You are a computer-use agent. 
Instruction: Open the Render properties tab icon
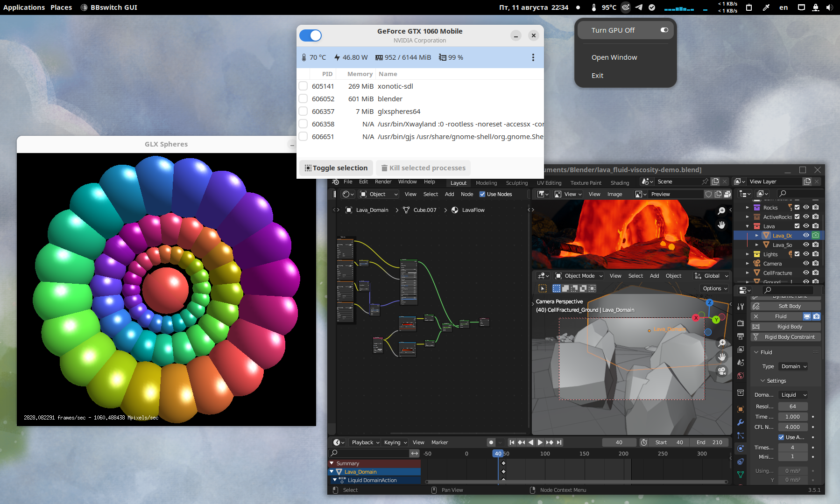741,323
